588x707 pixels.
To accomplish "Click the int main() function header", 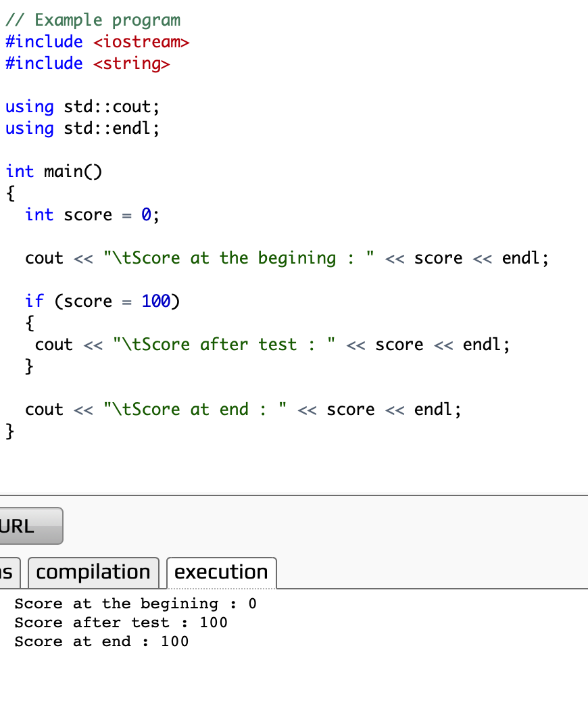I will 54,171.
